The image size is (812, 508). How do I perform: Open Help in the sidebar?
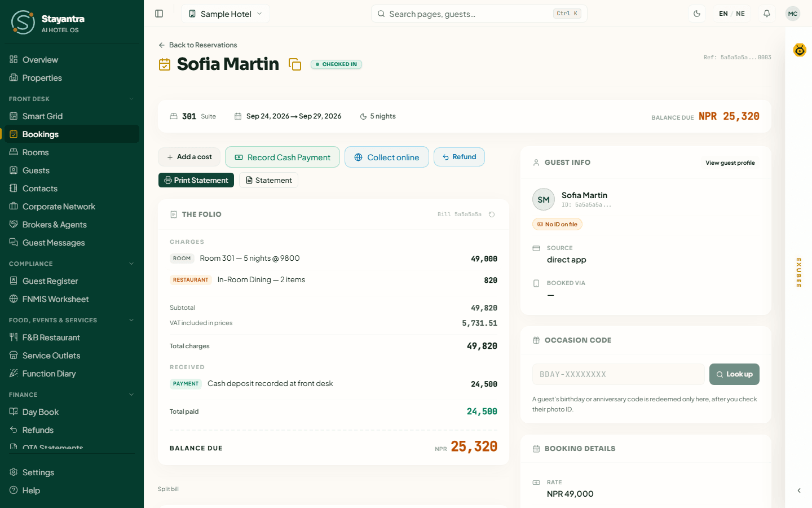(x=72, y=491)
